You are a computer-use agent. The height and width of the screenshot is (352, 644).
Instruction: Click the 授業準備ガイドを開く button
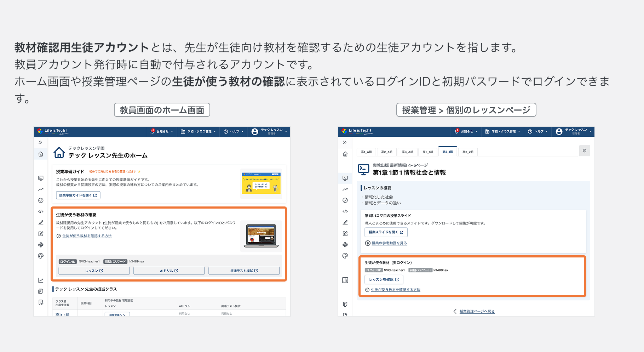point(78,195)
